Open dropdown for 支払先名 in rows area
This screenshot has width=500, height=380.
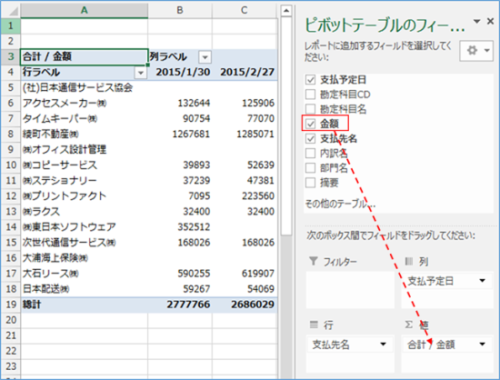(x=383, y=344)
